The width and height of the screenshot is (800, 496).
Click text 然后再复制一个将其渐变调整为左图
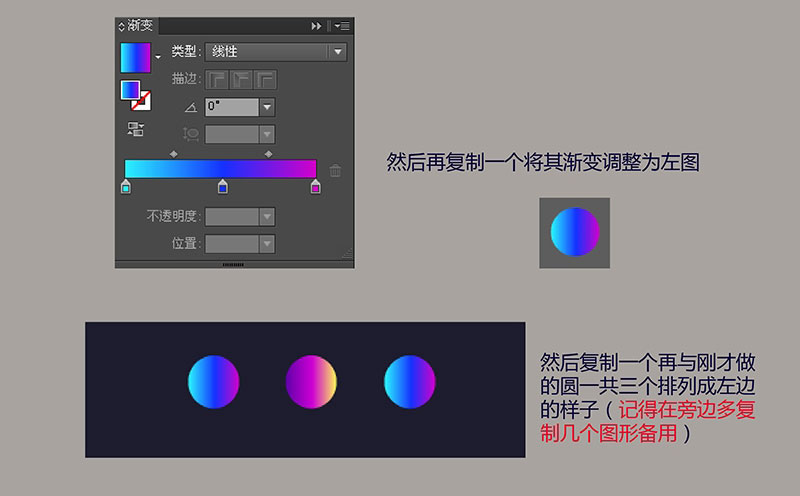click(x=543, y=162)
